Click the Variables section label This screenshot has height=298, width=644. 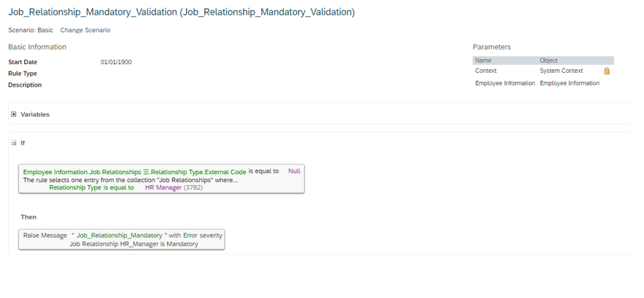(x=35, y=114)
